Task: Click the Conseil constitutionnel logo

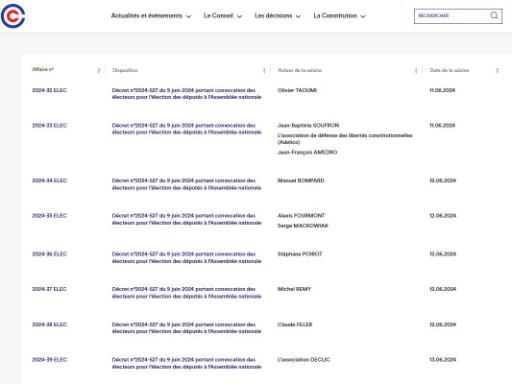Action: (x=13, y=16)
